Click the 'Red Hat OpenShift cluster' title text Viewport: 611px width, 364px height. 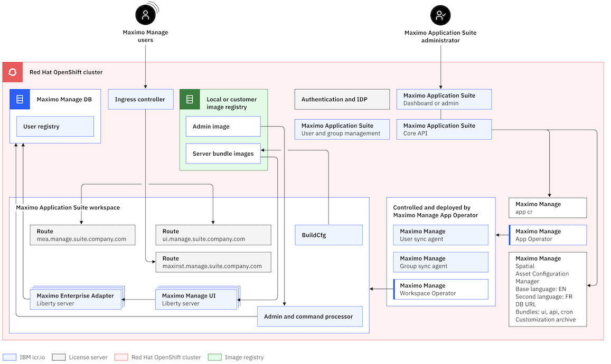point(66,72)
